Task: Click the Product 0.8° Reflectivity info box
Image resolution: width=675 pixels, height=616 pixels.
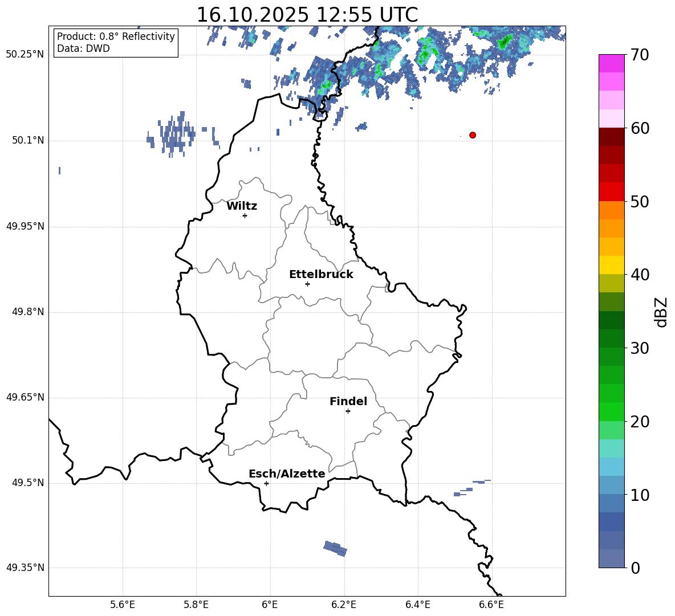Action: pyautogui.click(x=116, y=43)
